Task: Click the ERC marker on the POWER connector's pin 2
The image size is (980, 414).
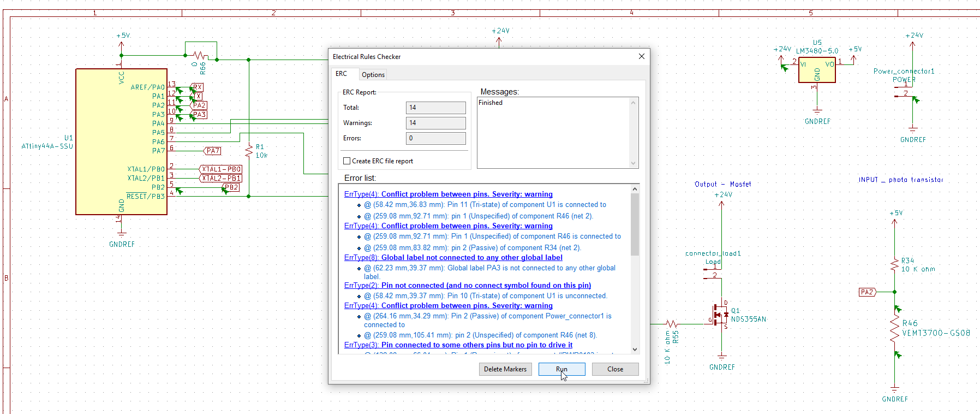Action: pos(916,99)
